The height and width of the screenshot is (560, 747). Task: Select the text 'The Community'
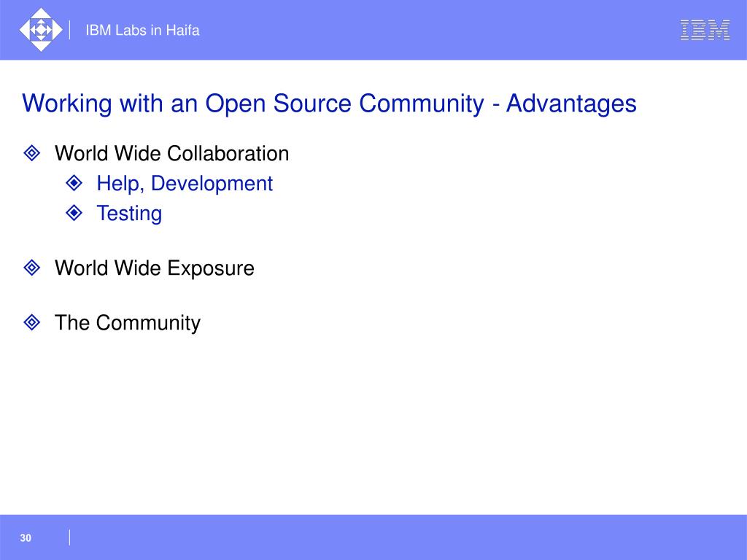pos(128,323)
